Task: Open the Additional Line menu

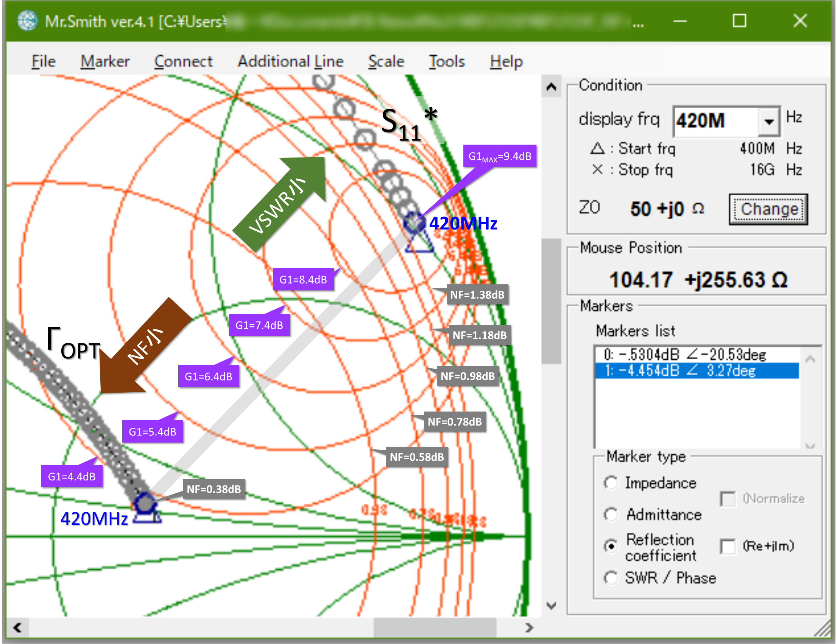Action: coord(290,61)
